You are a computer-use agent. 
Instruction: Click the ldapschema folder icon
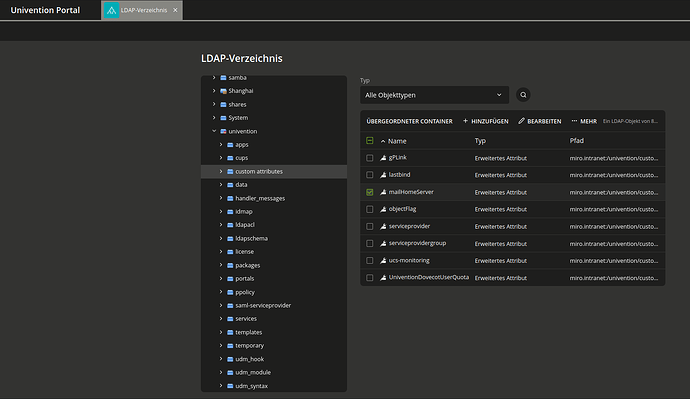(x=230, y=238)
